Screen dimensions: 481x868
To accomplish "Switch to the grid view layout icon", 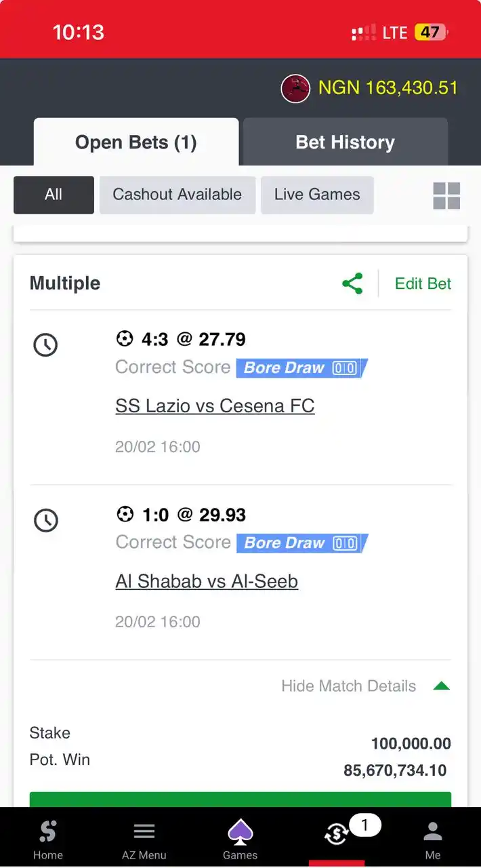I will pos(446,195).
